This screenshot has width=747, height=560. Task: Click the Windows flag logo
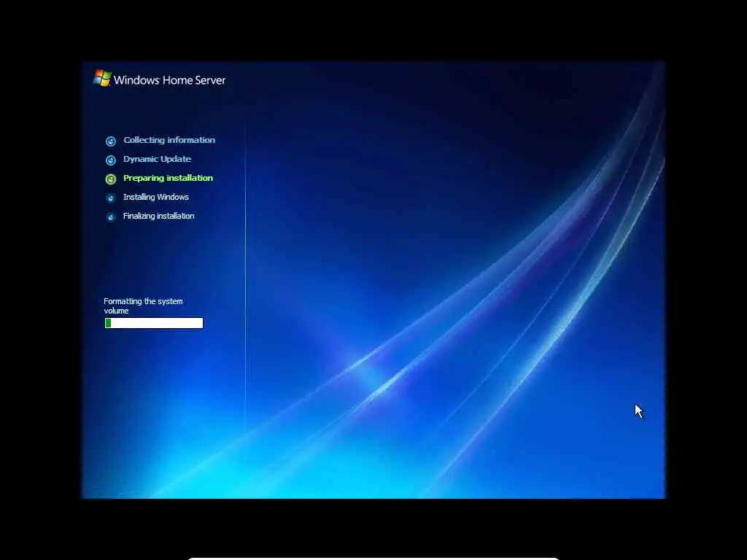pos(102,79)
